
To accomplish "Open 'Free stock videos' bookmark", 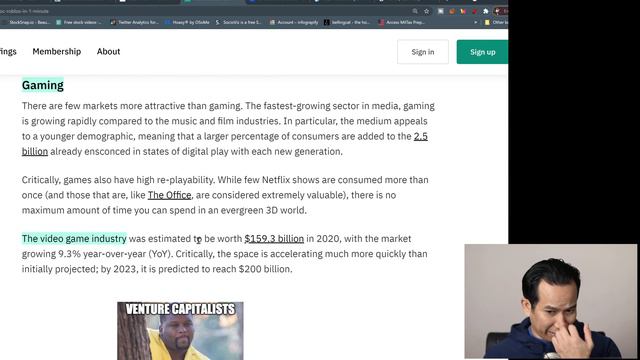I will click(x=78, y=22).
